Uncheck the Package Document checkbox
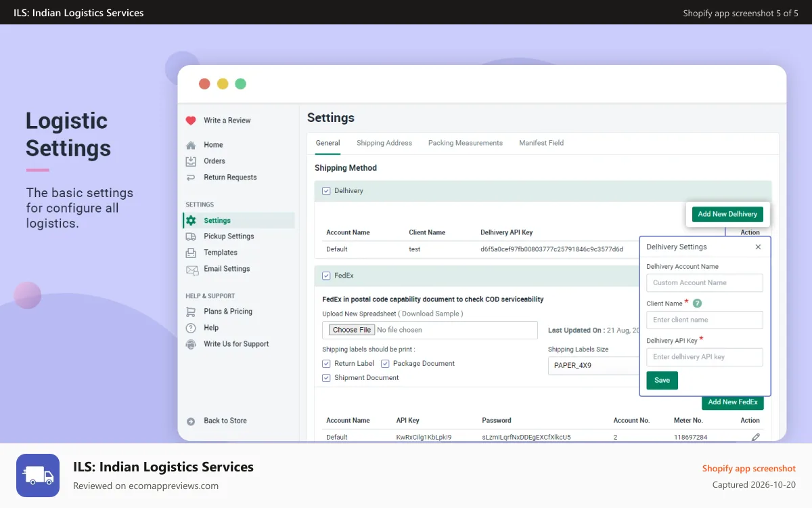Screen dimensions: 812x508 pos(385,364)
